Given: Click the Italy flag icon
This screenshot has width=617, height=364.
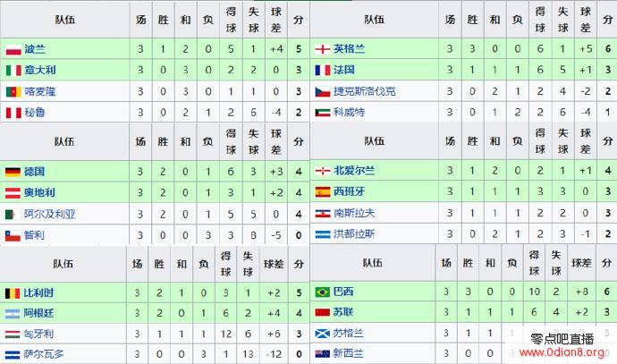Looking at the screenshot, I should 13,71.
